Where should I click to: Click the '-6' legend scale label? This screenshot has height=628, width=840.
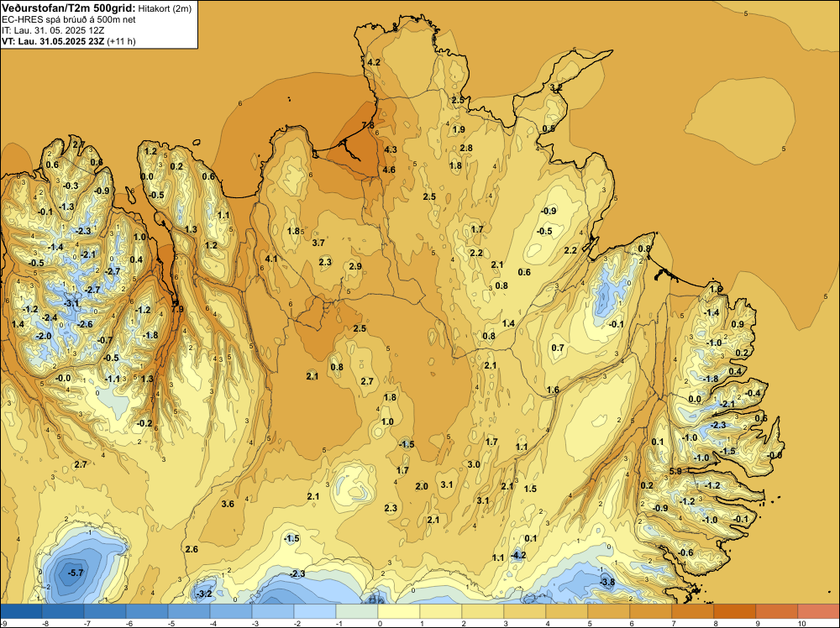pos(129,624)
